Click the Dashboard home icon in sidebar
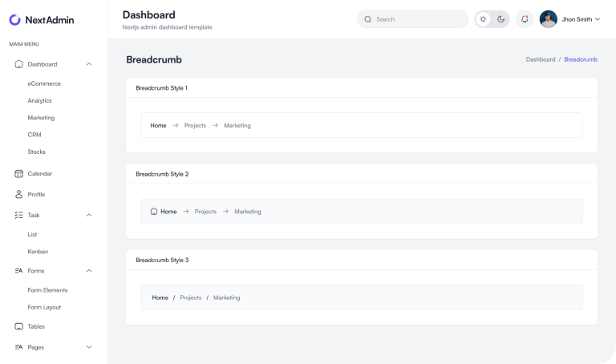 [19, 64]
